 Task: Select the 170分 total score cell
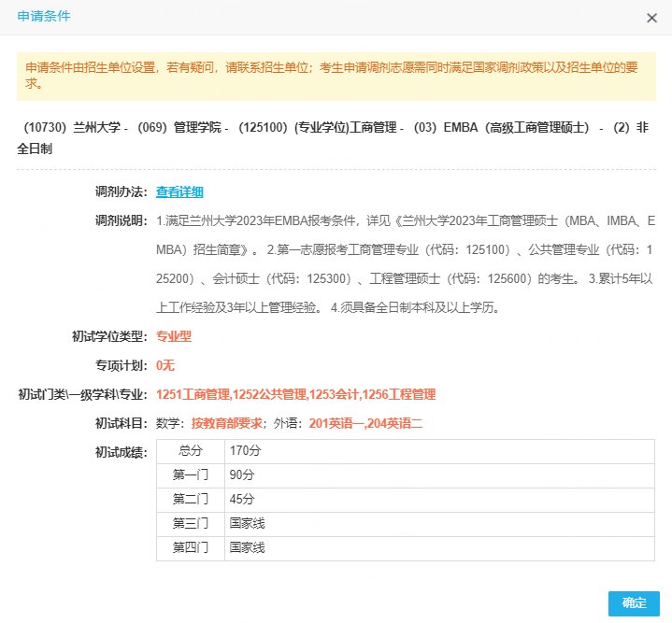(243, 451)
